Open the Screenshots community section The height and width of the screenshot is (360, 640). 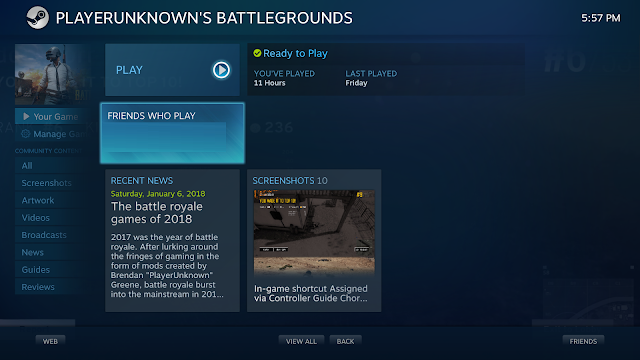[x=52, y=183]
